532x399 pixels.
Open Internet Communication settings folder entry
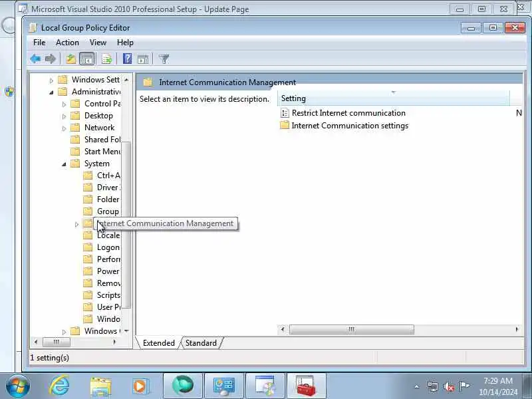click(350, 126)
